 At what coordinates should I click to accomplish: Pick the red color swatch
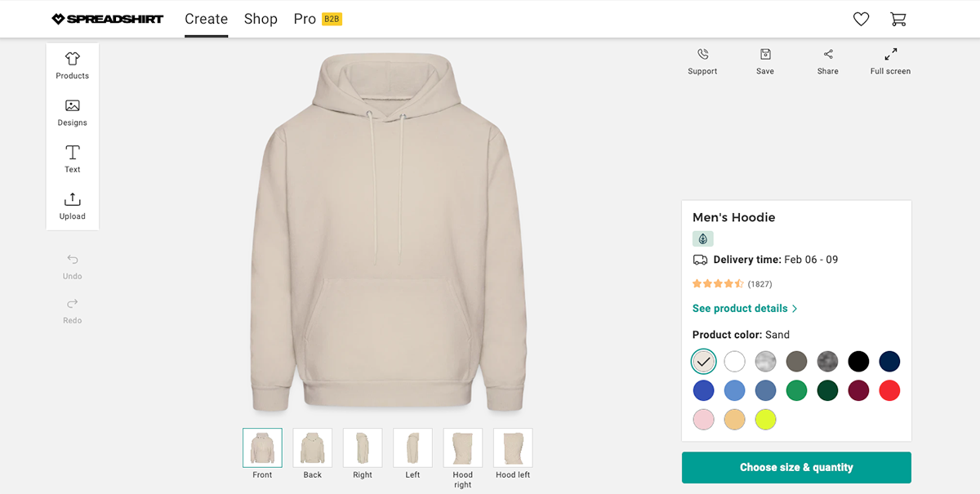pos(889,390)
